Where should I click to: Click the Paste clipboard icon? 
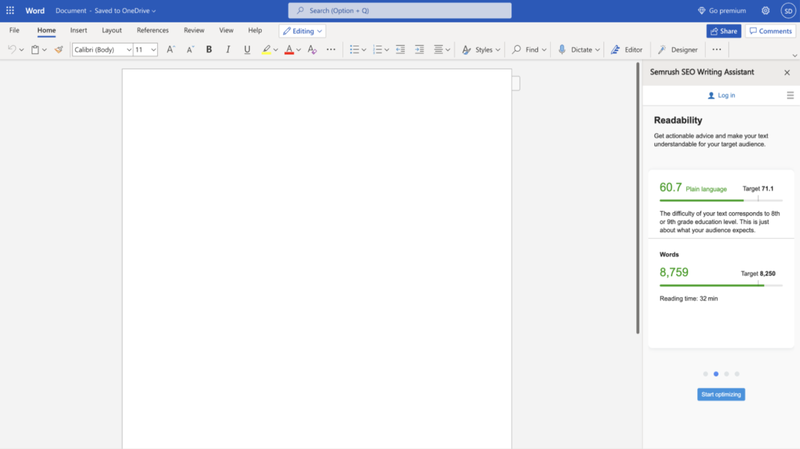pos(35,49)
